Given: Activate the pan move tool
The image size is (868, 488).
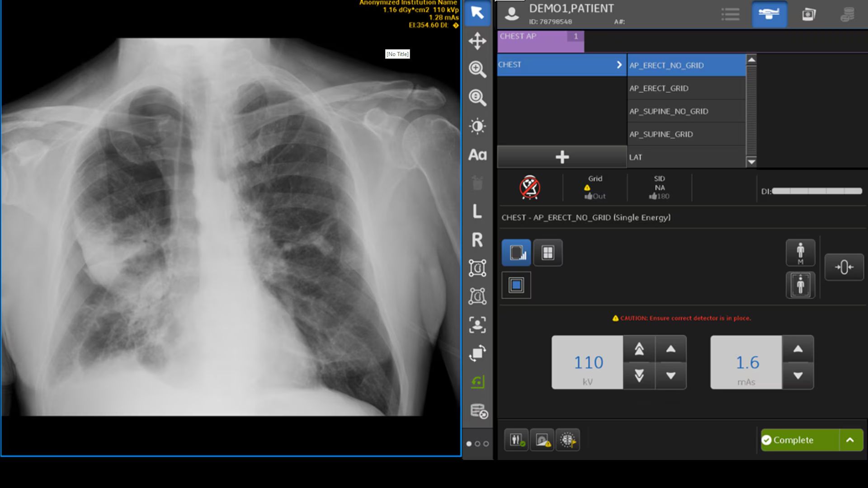Looking at the screenshot, I should [477, 41].
